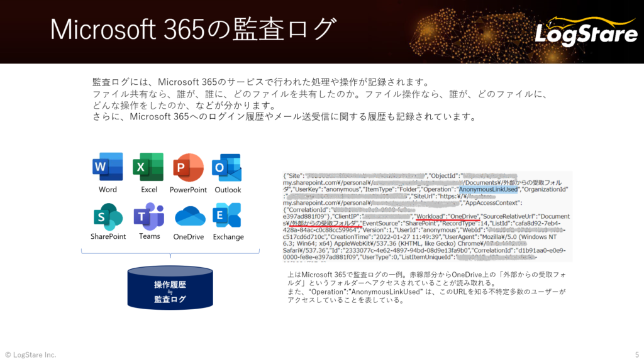Click the SharePoint app icon

pos(108,216)
